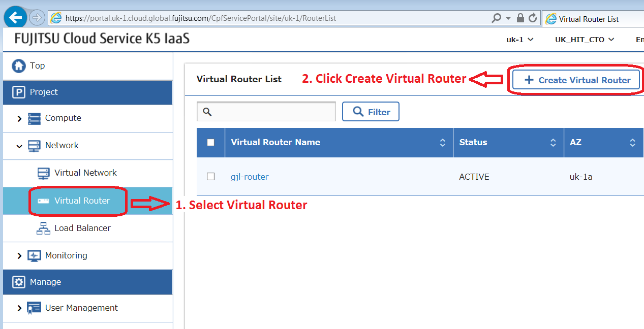
Task: Sort by the AZ column
Action: [x=632, y=143]
